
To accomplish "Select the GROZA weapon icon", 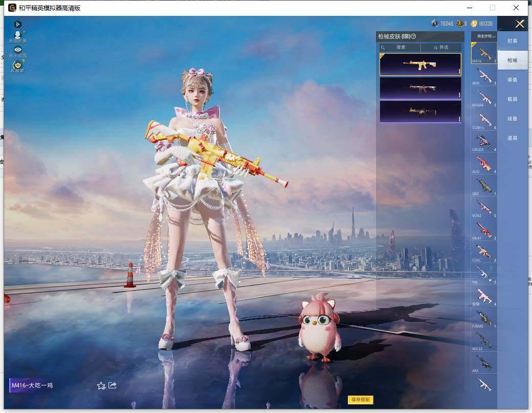I will (x=484, y=142).
